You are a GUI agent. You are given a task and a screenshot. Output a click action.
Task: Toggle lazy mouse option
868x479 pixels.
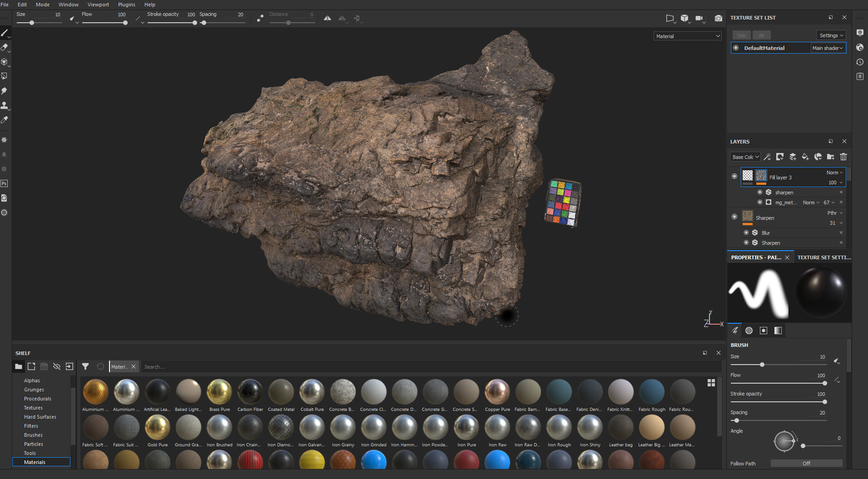click(260, 18)
